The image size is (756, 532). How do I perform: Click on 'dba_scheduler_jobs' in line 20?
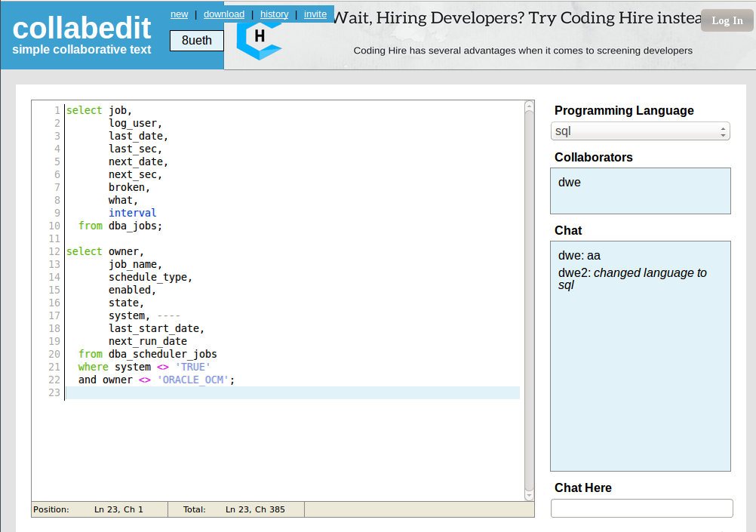162,354
